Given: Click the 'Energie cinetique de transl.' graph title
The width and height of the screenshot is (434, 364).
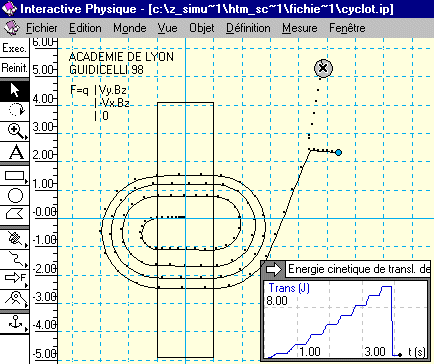Looking at the screenshot, I should pos(358,269).
